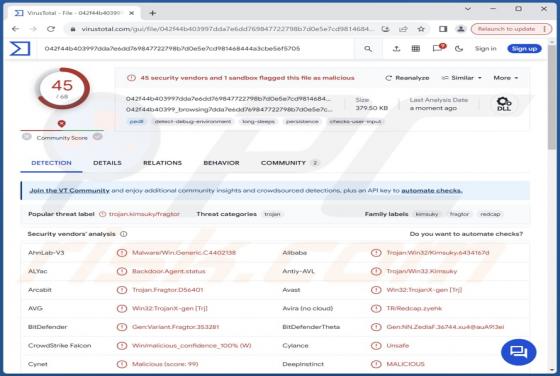Screen dimensions: 560x376
Task: Click the MALICIOUS DeepInstinct result
Action: pyautogui.click(x=405, y=364)
